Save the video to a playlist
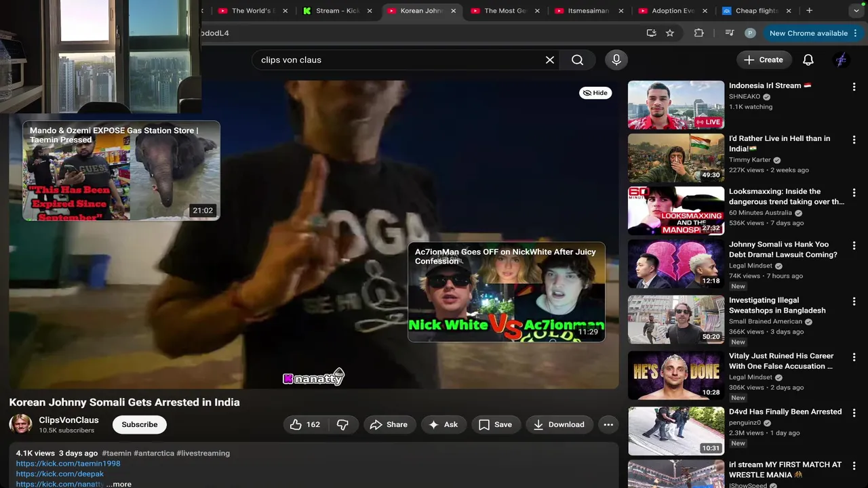The width and height of the screenshot is (868, 488). coord(496,424)
